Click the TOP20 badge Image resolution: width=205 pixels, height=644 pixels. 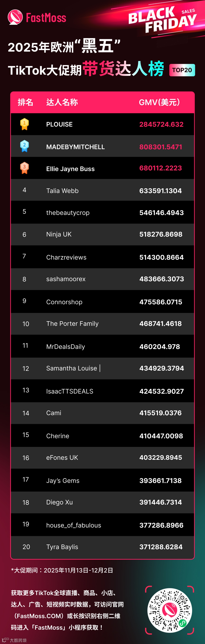point(182,70)
